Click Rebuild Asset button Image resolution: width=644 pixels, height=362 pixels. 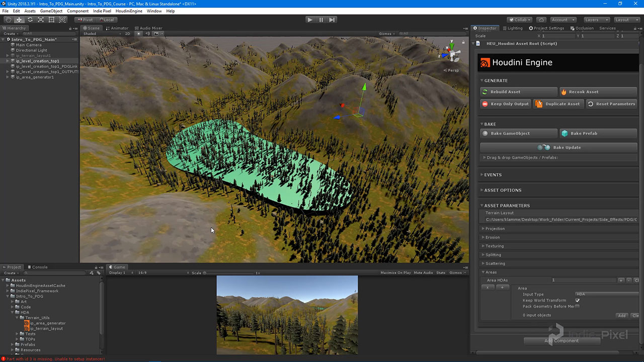519,92
